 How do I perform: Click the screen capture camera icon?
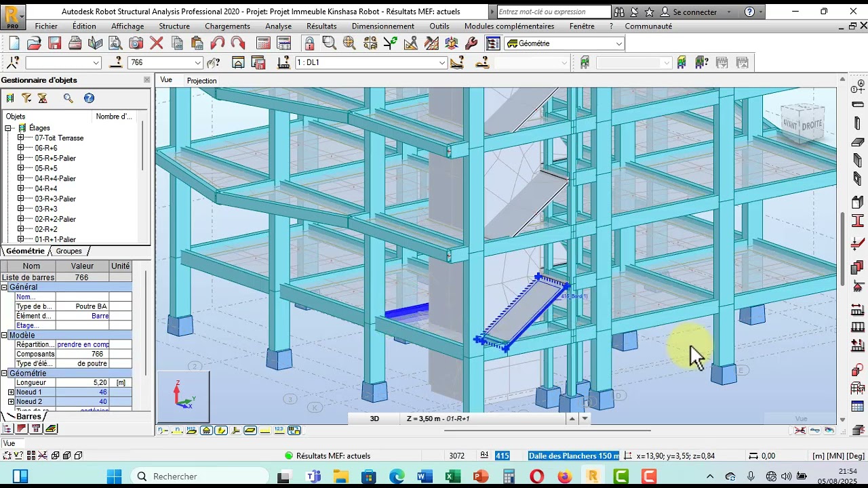[x=136, y=43]
